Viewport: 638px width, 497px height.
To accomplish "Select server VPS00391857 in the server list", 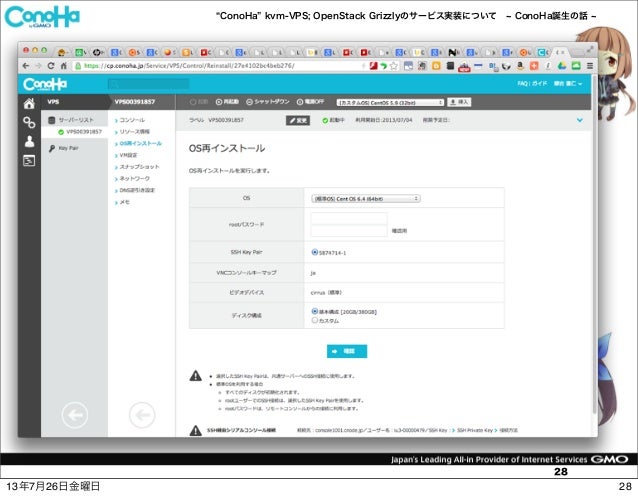I will pyautogui.click(x=83, y=132).
